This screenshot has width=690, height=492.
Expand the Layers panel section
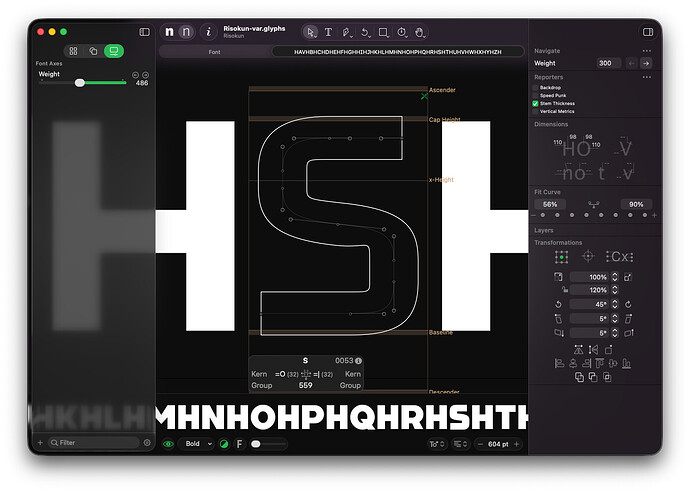[x=544, y=230]
